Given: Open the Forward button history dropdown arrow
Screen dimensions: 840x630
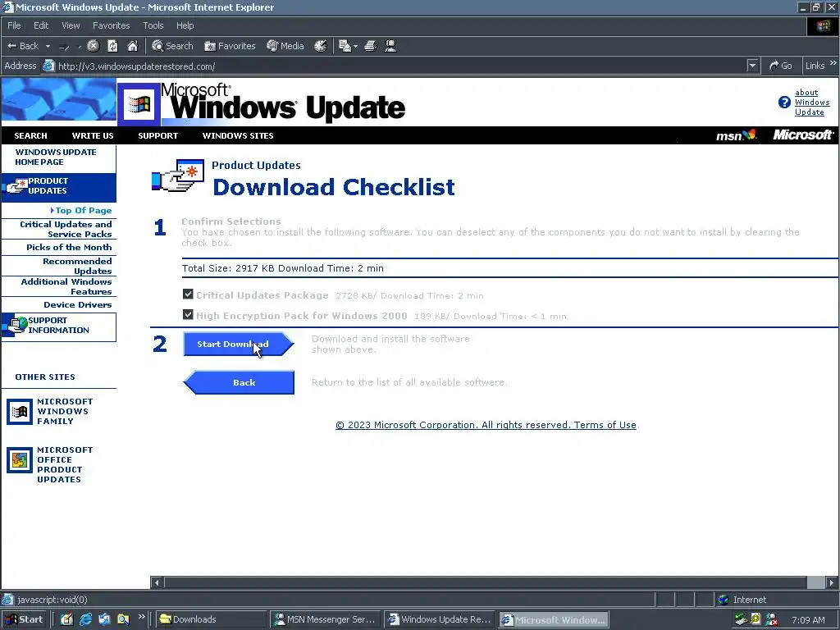Looking at the screenshot, I should point(80,47).
